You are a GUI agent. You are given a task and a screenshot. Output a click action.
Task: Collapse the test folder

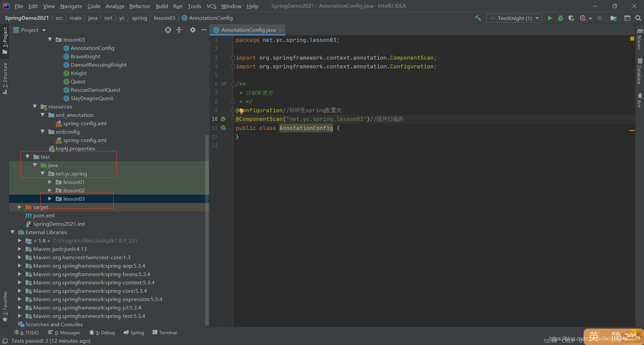[x=28, y=157]
